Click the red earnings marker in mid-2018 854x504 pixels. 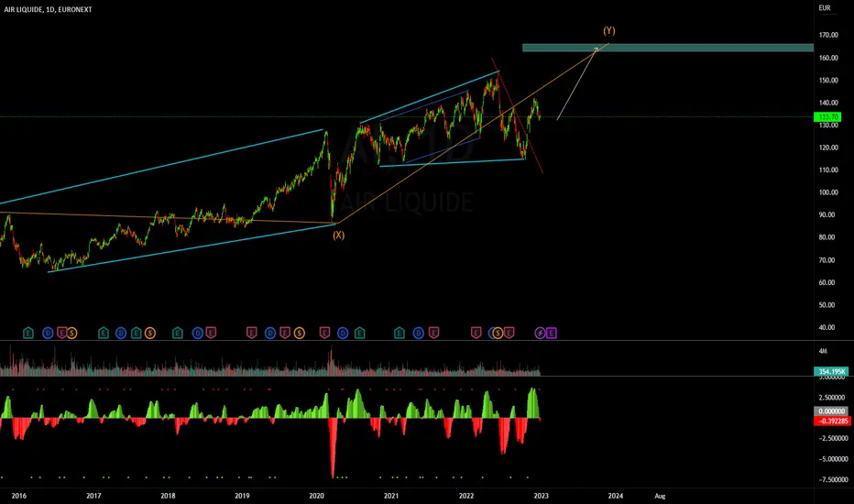(212, 333)
